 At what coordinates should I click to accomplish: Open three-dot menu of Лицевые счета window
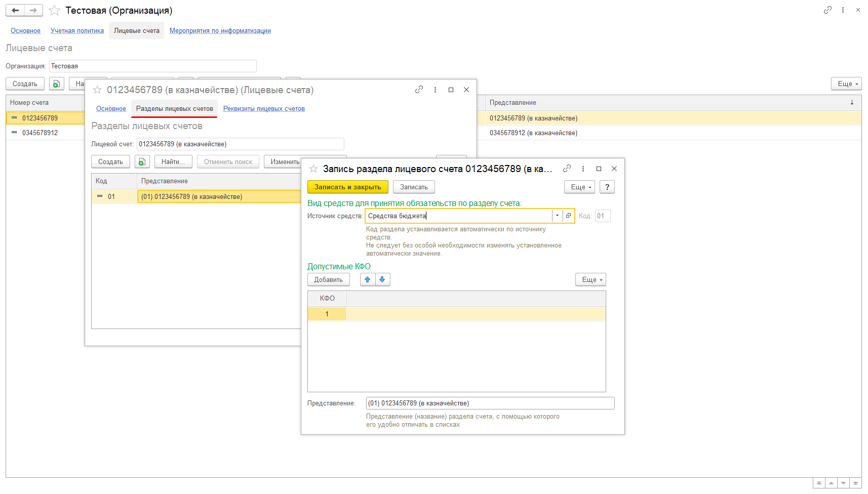(435, 90)
